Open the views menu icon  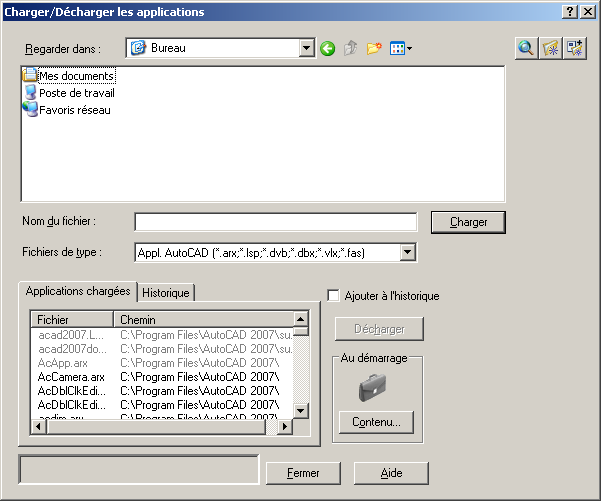[x=400, y=48]
